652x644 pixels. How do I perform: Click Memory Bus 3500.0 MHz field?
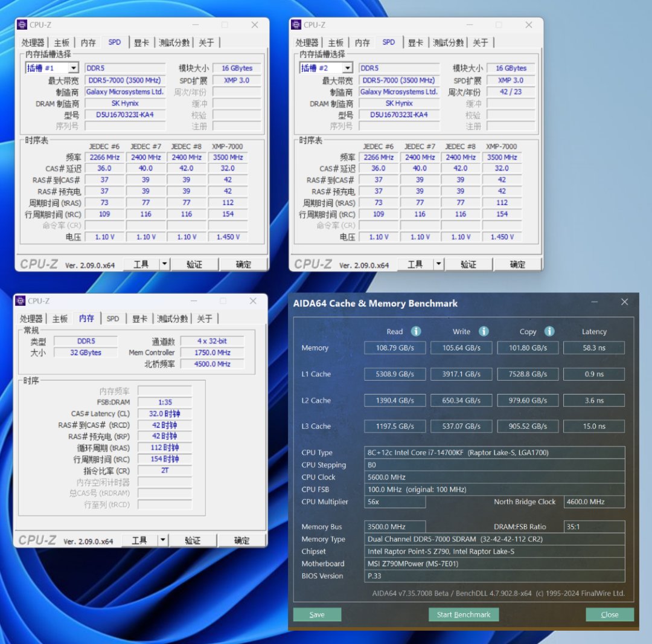(395, 527)
